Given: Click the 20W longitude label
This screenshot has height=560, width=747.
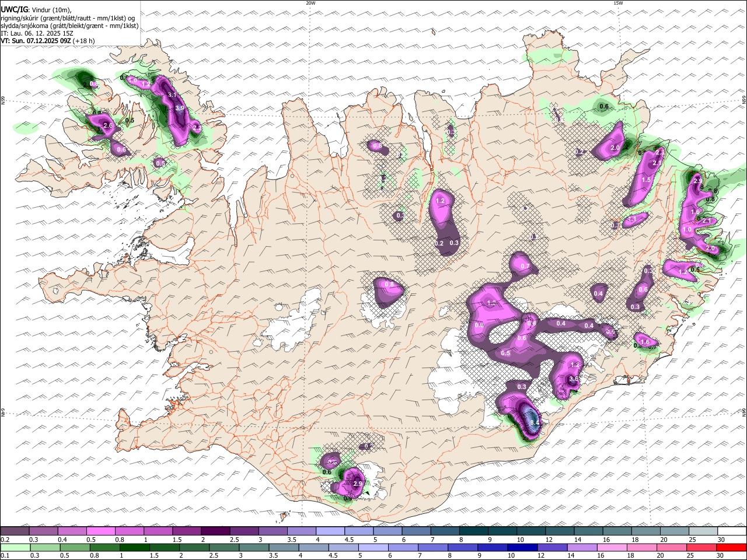Looking at the screenshot, I should pos(310,3).
